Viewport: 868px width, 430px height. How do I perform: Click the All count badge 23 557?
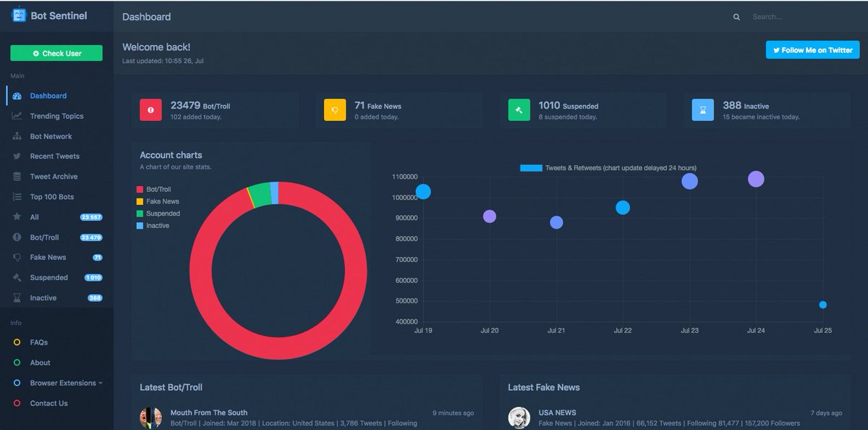pyautogui.click(x=91, y=217)
